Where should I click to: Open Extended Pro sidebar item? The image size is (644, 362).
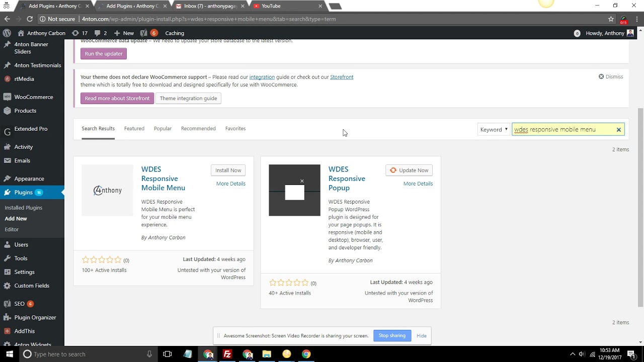32,129
